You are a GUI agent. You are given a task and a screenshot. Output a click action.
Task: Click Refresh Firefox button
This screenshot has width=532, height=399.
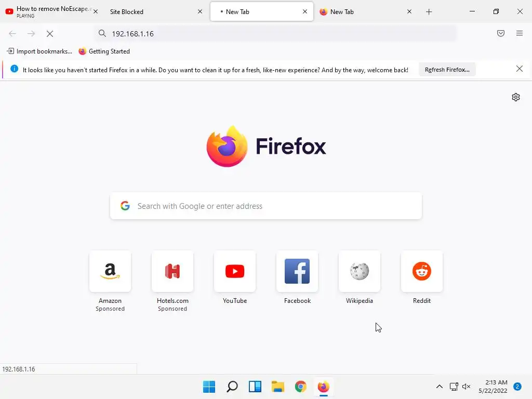[x=447, y=70]
